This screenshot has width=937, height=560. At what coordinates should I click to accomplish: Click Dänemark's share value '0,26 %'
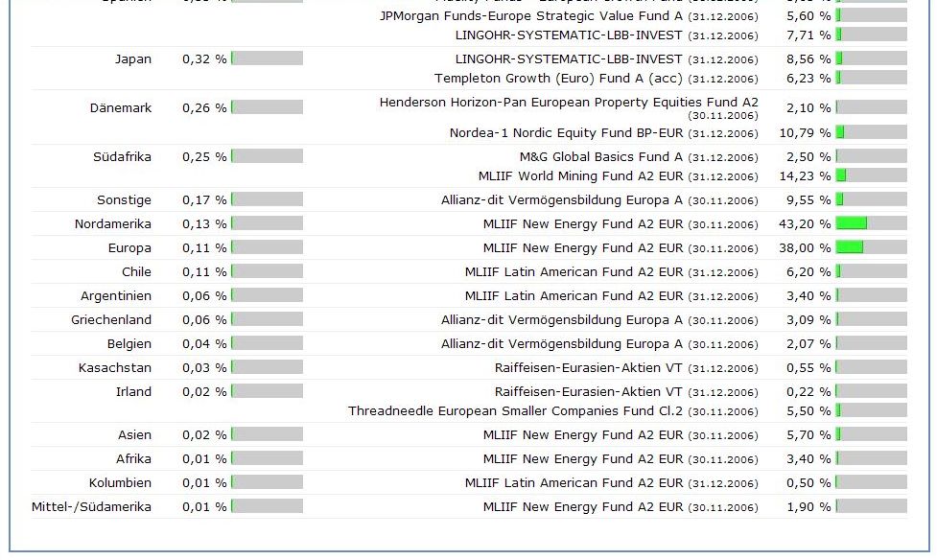(204, 108)
